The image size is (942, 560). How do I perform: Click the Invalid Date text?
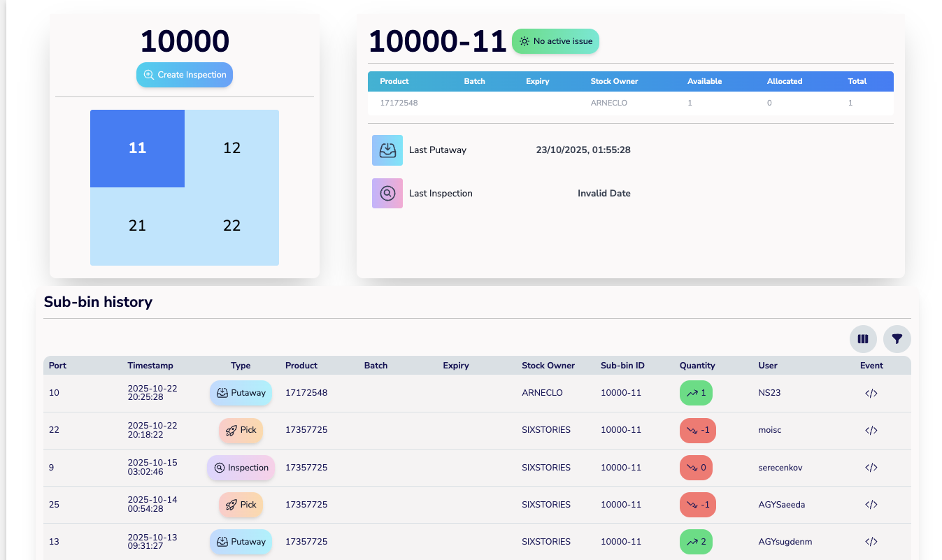604,194
